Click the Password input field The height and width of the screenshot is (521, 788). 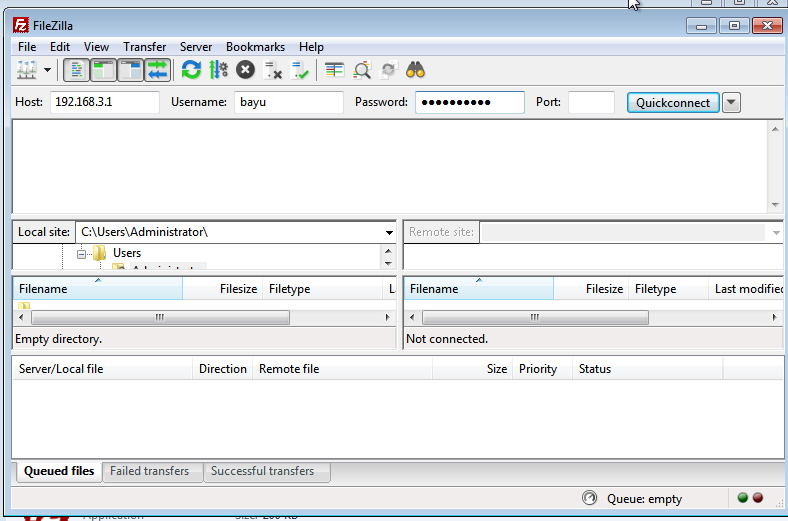[470, 102]
